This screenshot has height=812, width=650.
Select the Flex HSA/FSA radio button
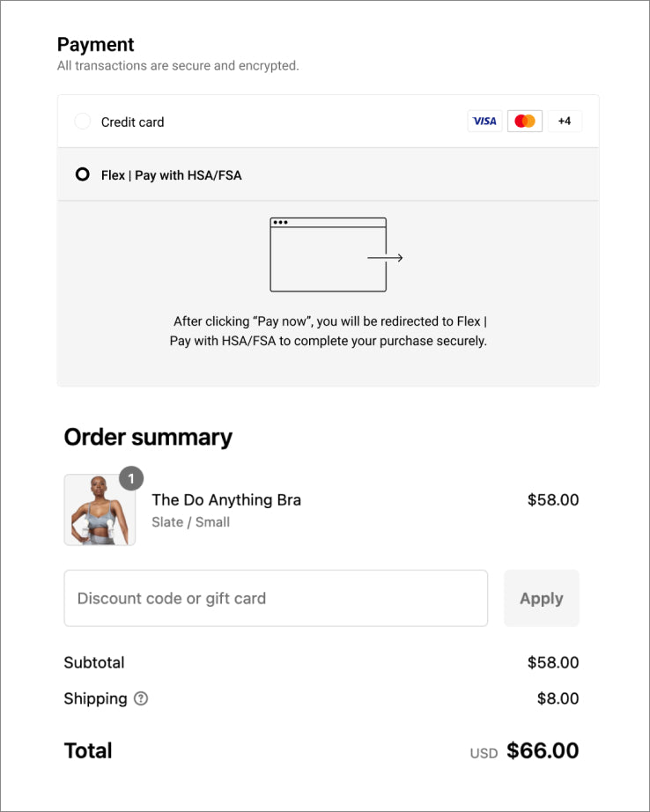(82, 174)
